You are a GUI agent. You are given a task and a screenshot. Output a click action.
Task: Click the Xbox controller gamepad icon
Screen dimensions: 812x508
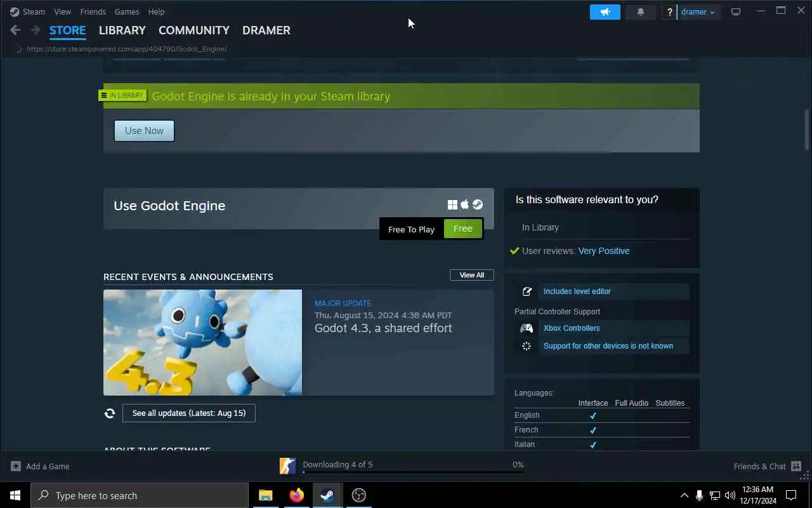tap(527, 328)
